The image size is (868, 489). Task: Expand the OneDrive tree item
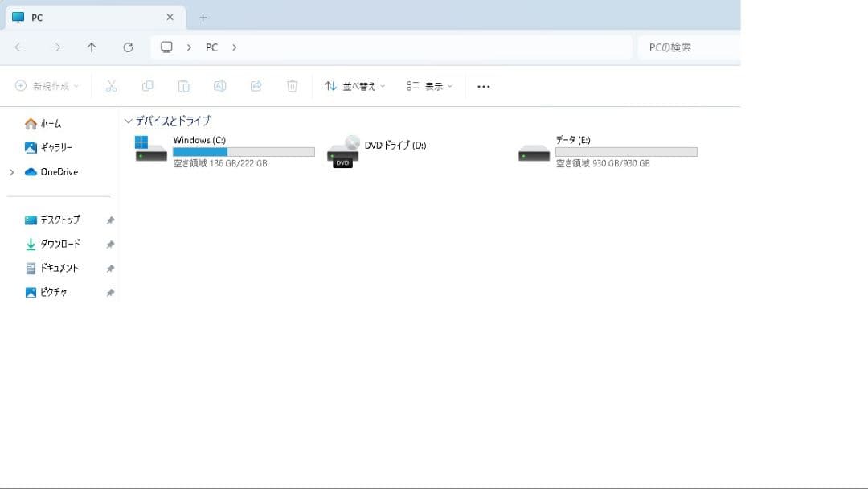tap(11, 171)
